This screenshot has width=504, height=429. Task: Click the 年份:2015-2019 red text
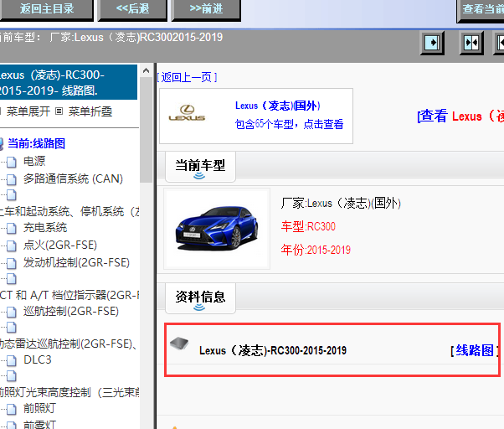(x=316, y=250)
